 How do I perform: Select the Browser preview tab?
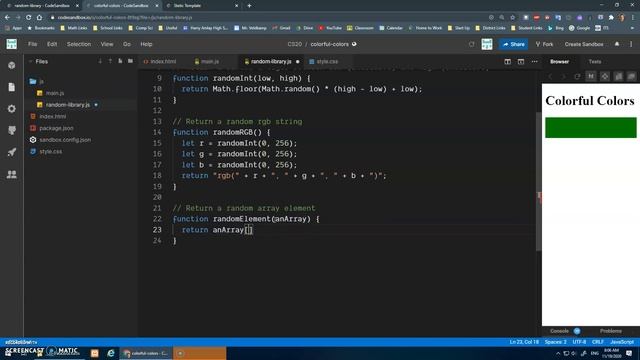pyautogui.click(x=559, y=62)
